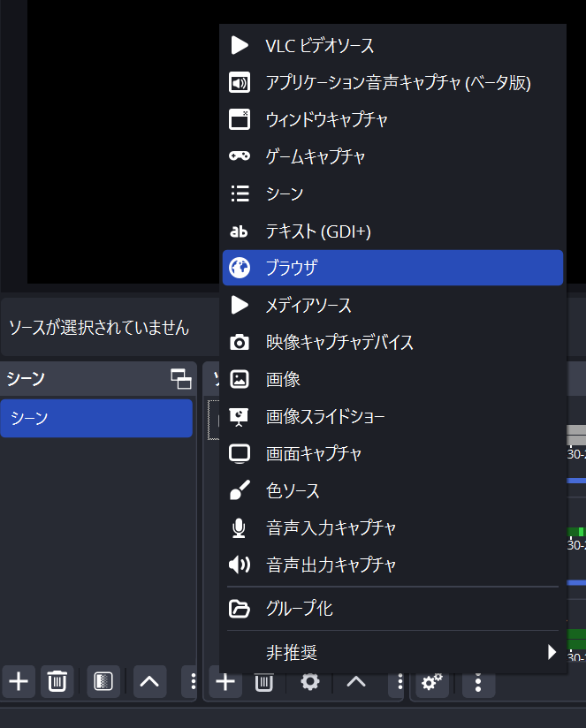
Task: Click the camera icon for 映像キャプチャデバイス
Action: (240, 342)
